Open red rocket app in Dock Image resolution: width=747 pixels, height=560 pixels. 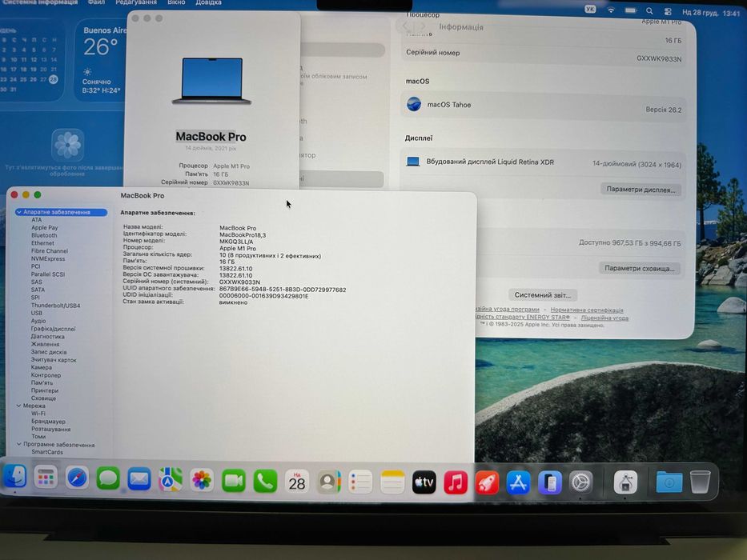(x=487, y=482)
